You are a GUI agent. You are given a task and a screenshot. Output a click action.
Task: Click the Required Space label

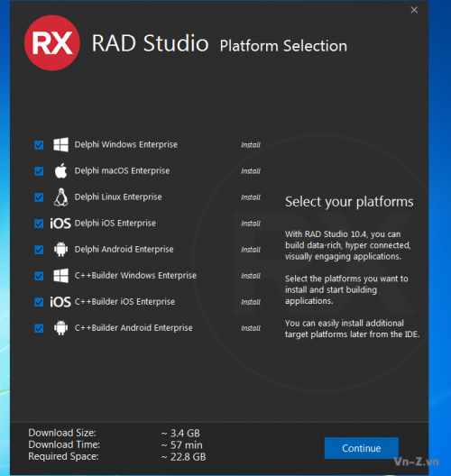click(x=63, y=456)
